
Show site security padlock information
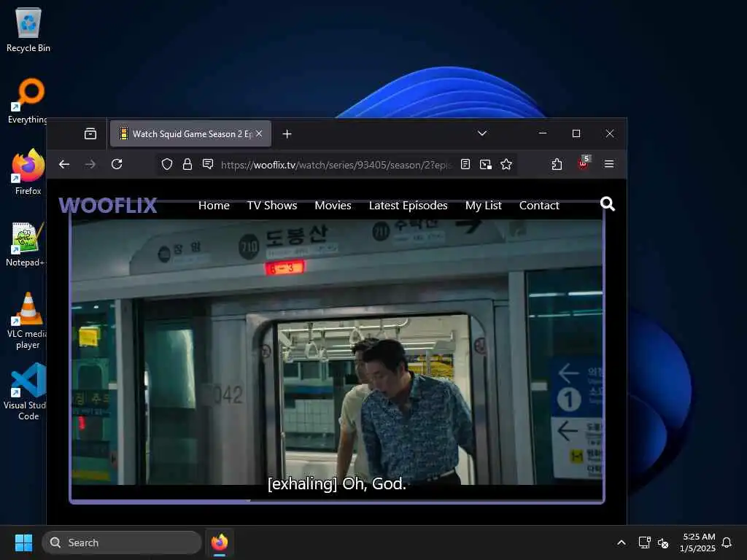pos(187,164)
